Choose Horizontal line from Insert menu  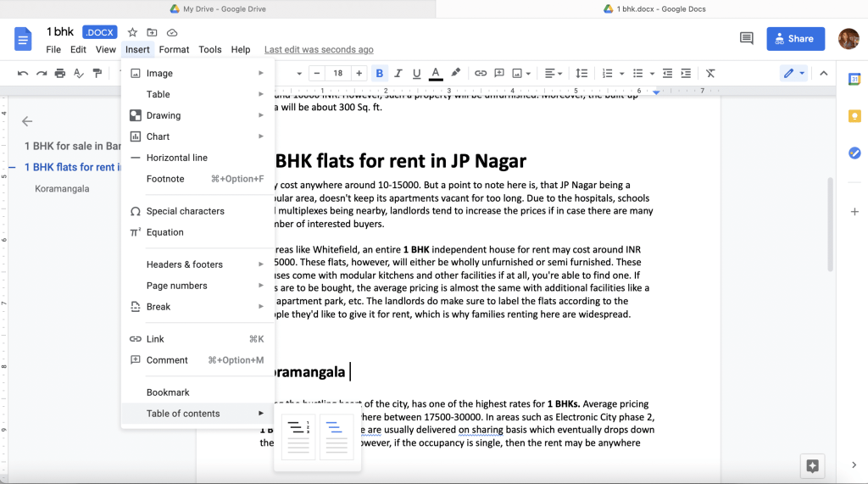[x=198, y=158]
